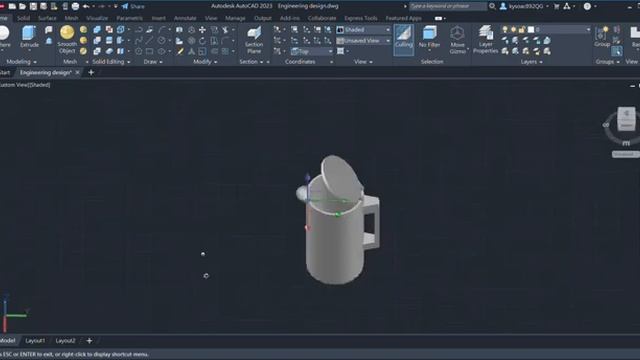This screenshot has height=360, width=640.
Task: Open the Top UCS dropdown
Action: click(x=311, y=51)
